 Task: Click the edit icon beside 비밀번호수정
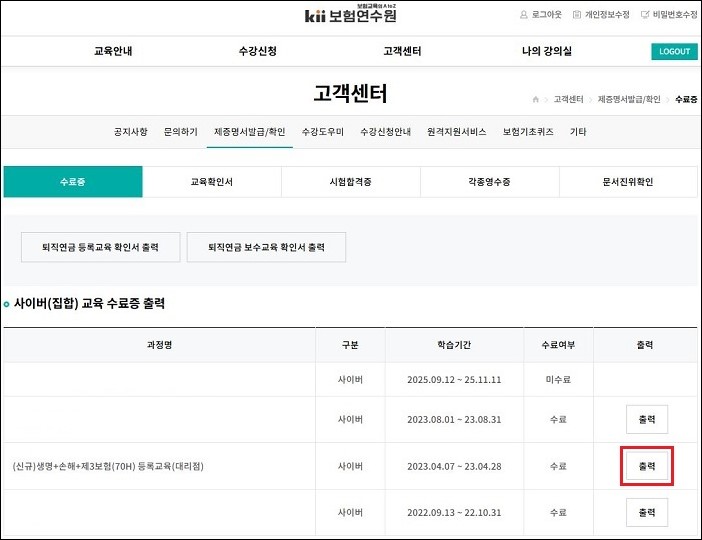[645, 15]
